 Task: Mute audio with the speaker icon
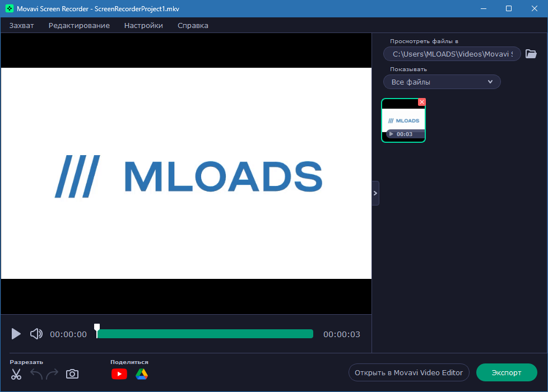click(36, 334)
